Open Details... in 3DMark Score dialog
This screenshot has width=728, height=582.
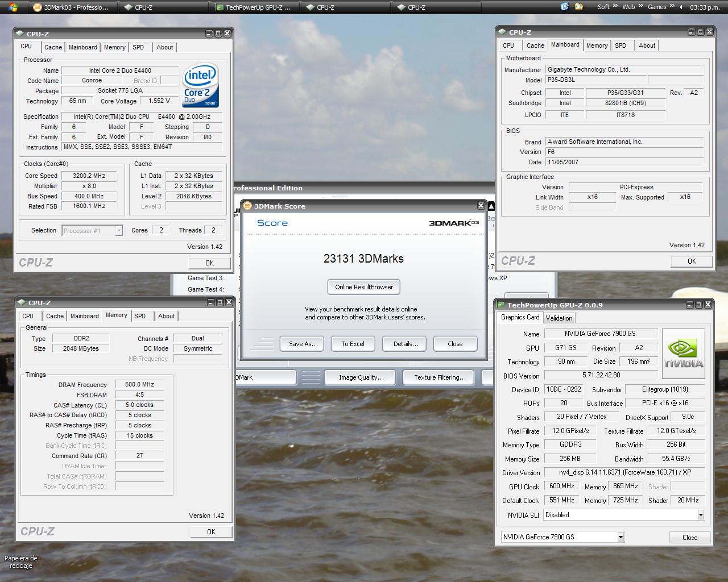pos(406,344)
